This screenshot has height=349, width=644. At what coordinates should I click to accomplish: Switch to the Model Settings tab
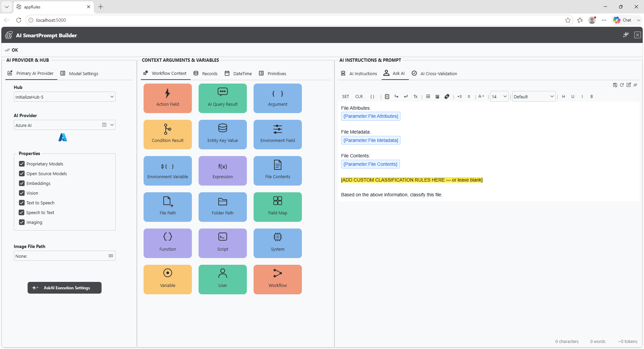(79, 73)
